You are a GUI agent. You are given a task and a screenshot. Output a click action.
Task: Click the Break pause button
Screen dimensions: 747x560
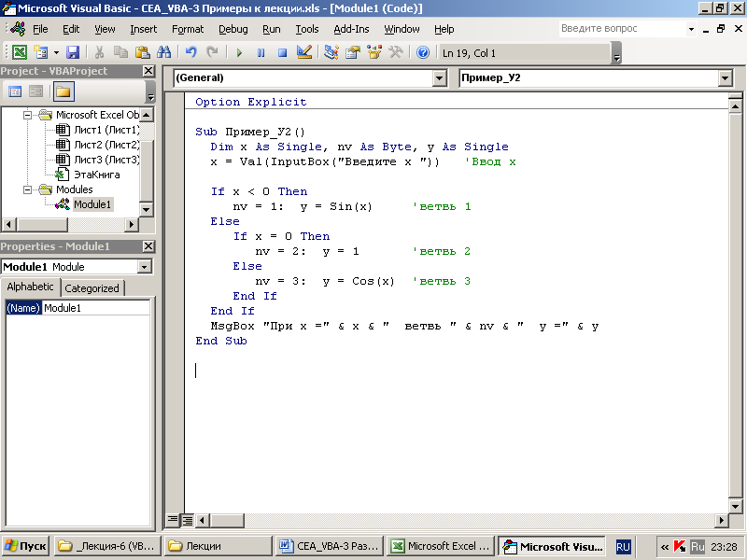[x=261, y=52]
